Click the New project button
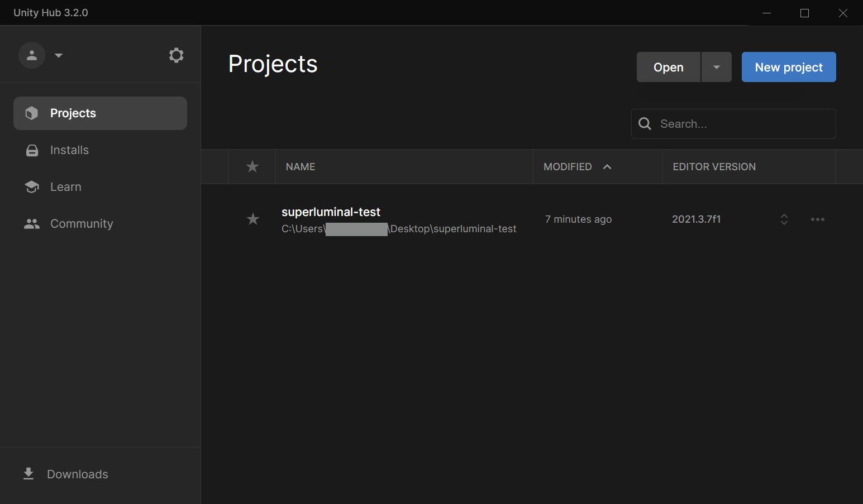 tap(788, 67)
